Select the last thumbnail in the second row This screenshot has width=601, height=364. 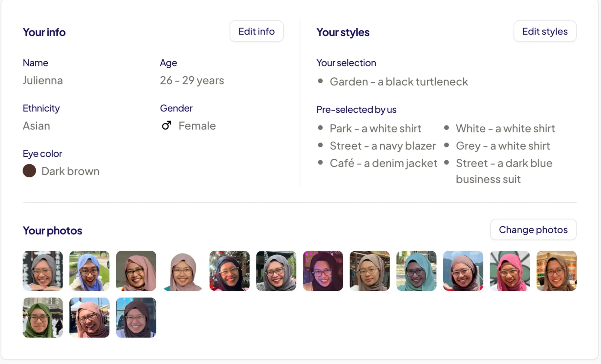[x=136, y=317]
